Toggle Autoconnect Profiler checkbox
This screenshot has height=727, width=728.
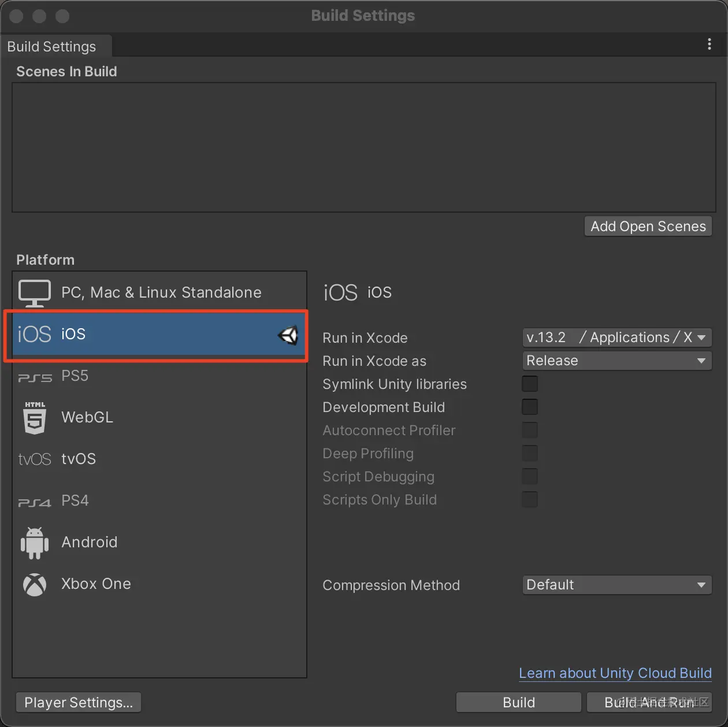pyautogui.click(x=530, y=430)
